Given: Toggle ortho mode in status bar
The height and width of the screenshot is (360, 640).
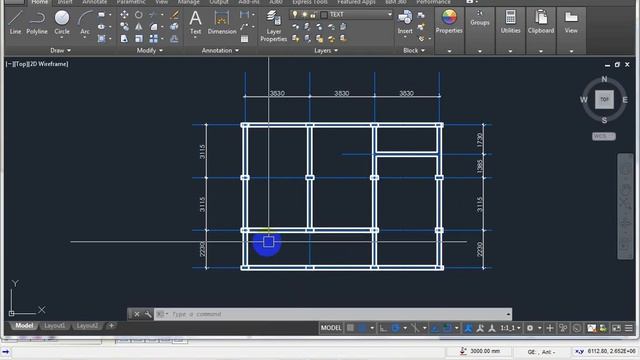Looking at the screenshot, I should pos(383,328).
